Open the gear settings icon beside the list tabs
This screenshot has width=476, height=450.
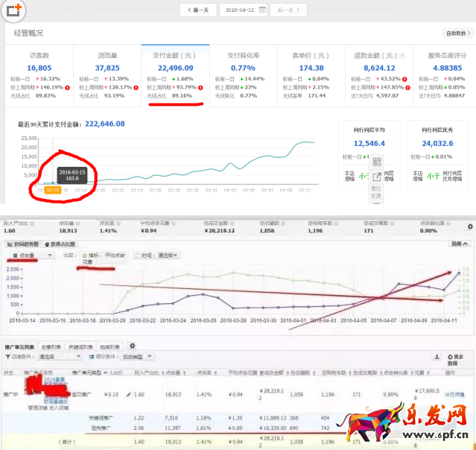[x=133, y=346]
